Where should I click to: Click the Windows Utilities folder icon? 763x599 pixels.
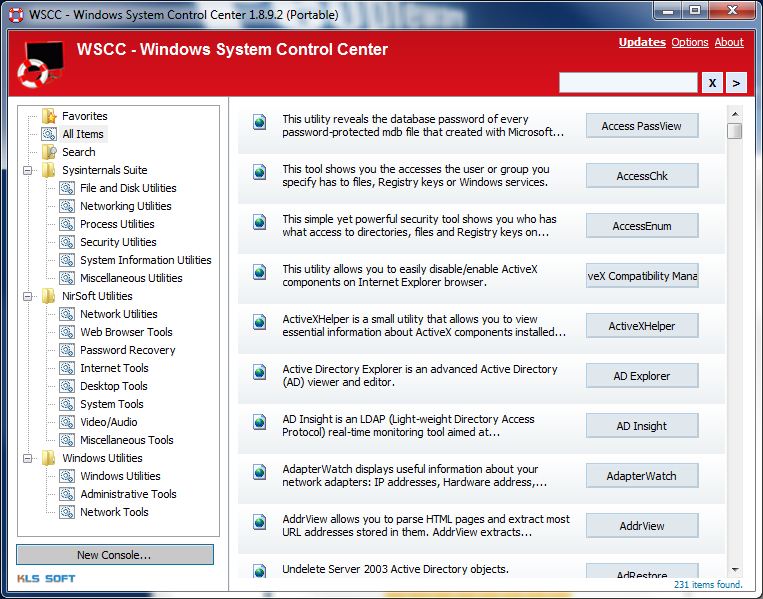(49, 458)
